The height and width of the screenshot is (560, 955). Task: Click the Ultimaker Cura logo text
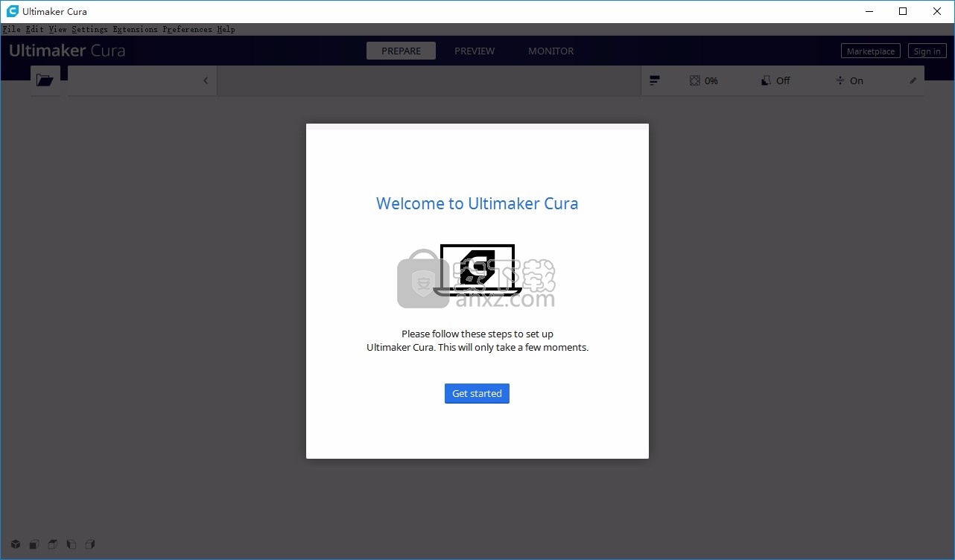click(x=67, y=51)
